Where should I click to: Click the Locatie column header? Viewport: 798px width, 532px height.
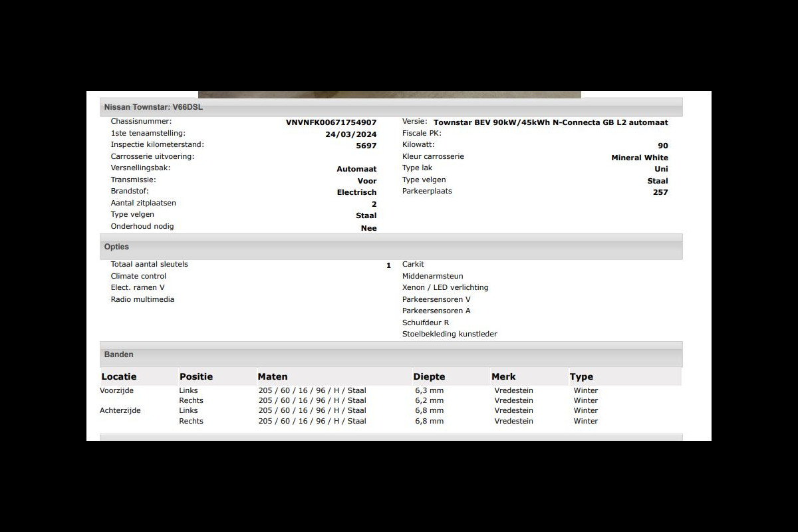[119, 376]
